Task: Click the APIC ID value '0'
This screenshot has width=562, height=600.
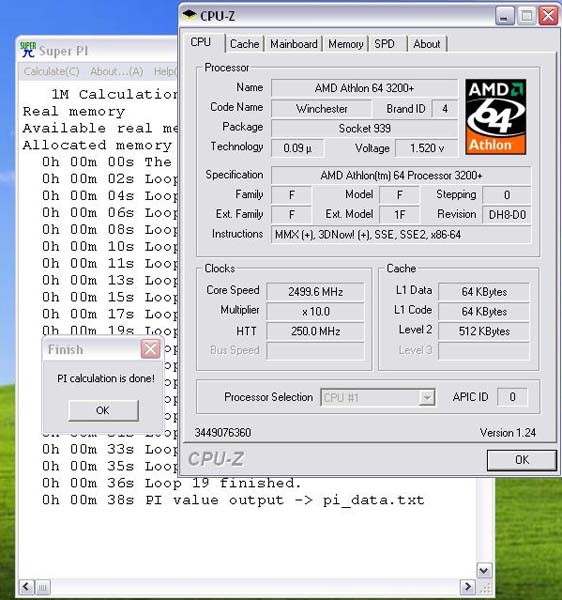Action: (x=512, y=397)
